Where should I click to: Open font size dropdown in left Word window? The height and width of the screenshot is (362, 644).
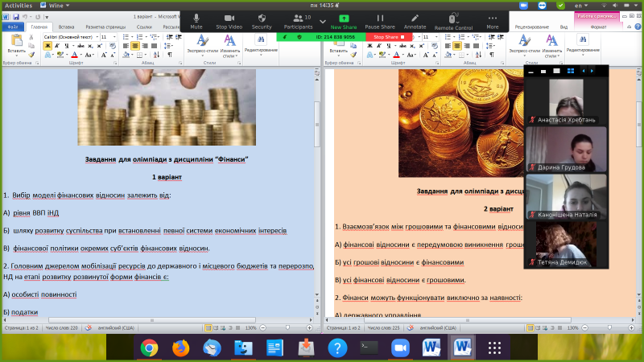pos(114,37)
